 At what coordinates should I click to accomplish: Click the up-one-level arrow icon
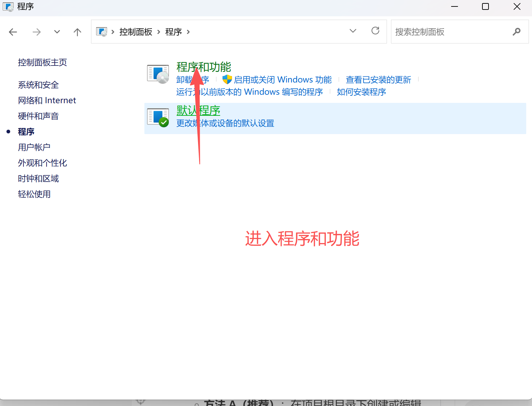77,32
